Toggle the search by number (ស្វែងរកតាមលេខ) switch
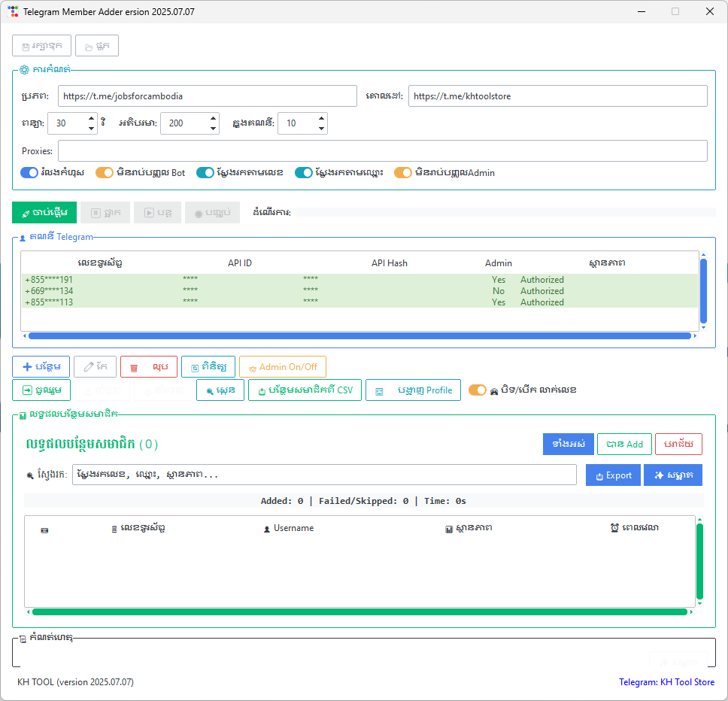The height and width of the screenshot is (701, 728). [x=205, y=173]
